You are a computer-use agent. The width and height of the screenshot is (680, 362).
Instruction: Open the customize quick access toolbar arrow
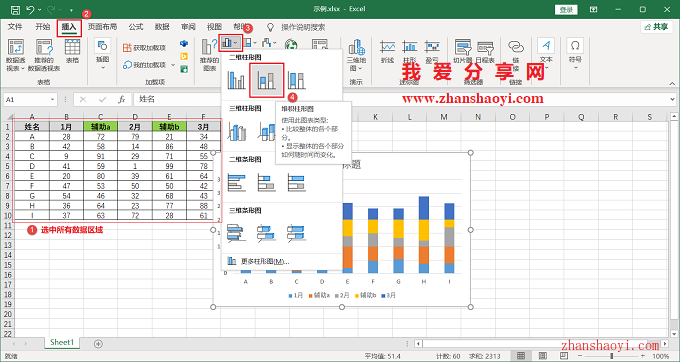point(71,10)
